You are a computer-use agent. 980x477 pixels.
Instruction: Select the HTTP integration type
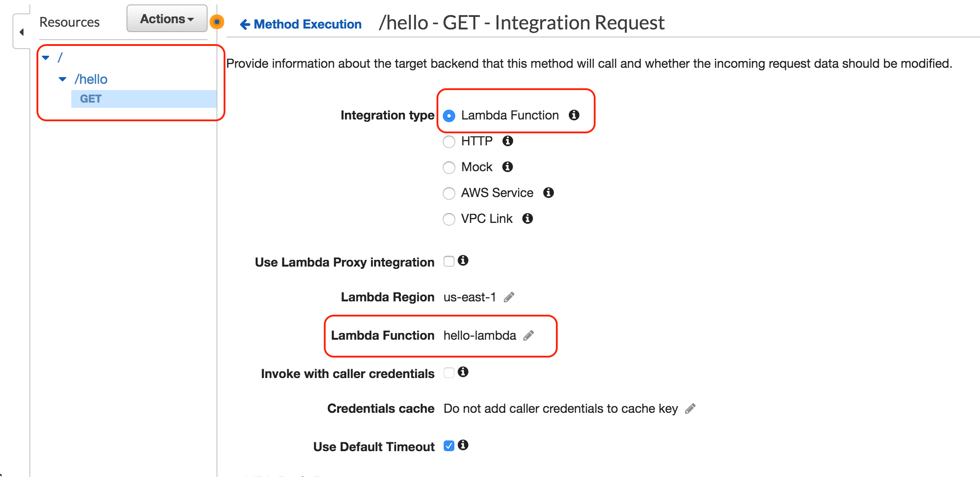pos(449,142)
